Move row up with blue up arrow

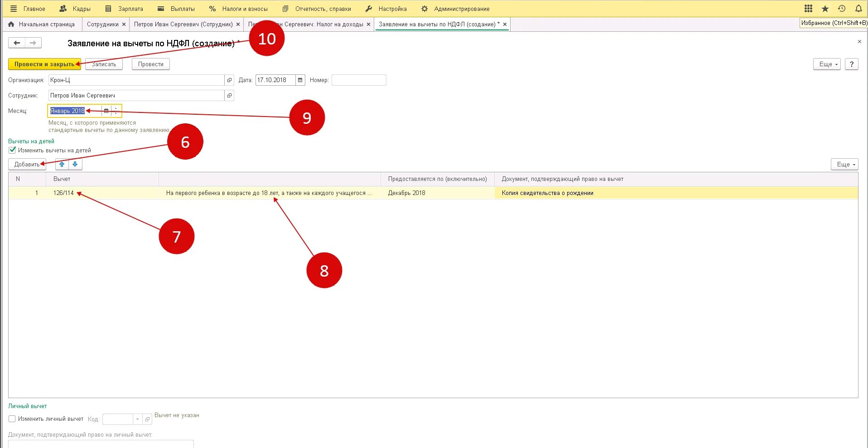(62, 164)
